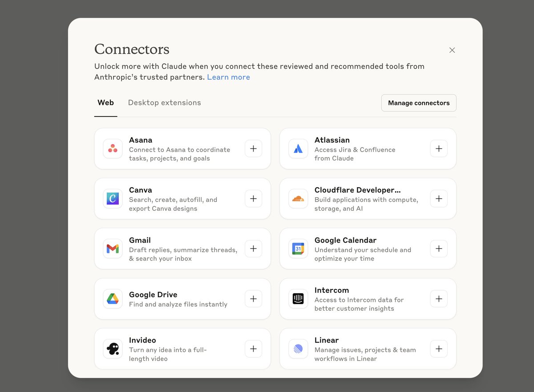Click the Google Drive logo icon
The height and width of the screenshot is (392, 534).
[x=113, y=299]
